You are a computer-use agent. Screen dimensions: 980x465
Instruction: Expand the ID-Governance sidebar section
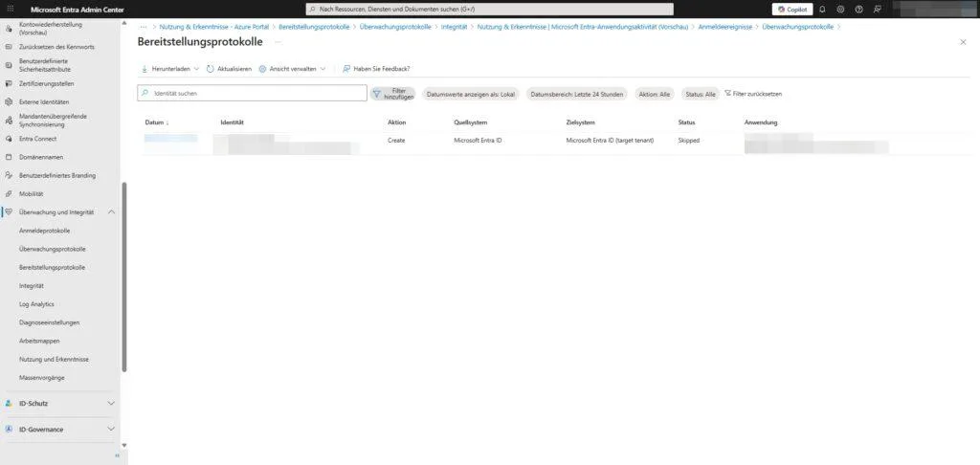click(111, 430)
